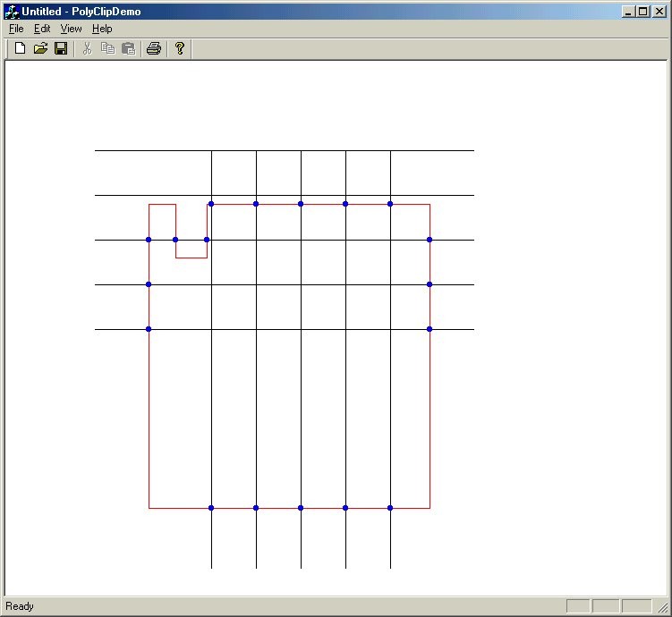
Task: Save the document with the floppy disk icon
Action: (x=61, y=48)
